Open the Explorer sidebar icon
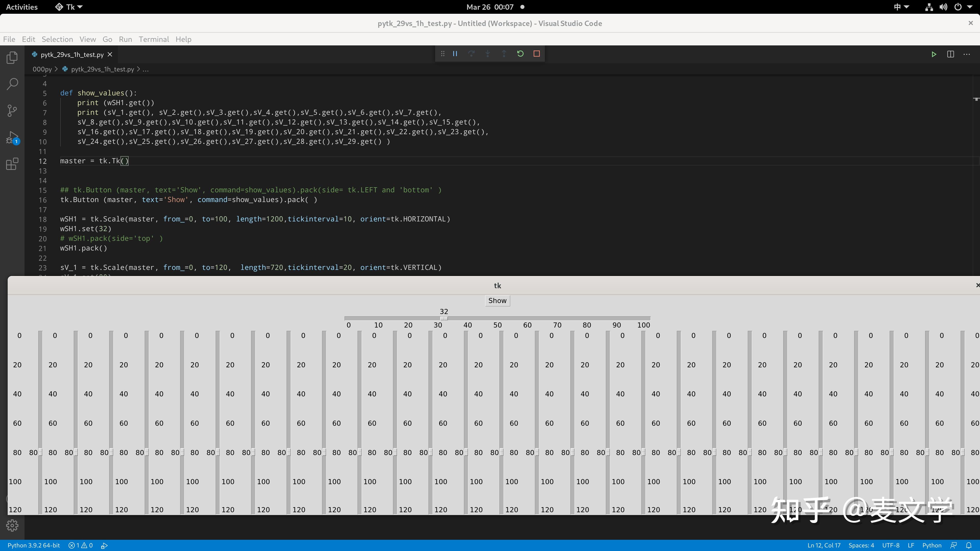Viewport: 980px width, 551px height. click(12, 57)
